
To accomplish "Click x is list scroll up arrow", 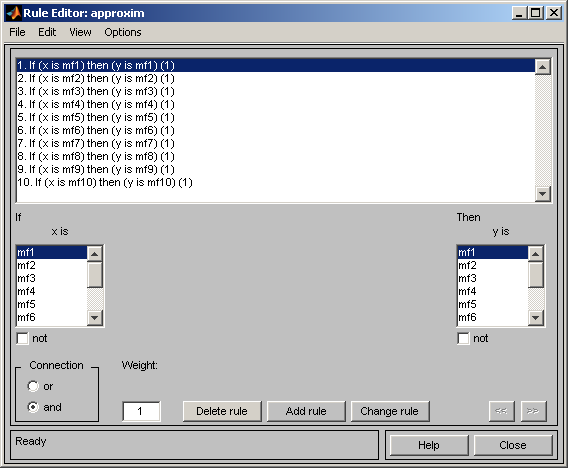I will [95, 254].
